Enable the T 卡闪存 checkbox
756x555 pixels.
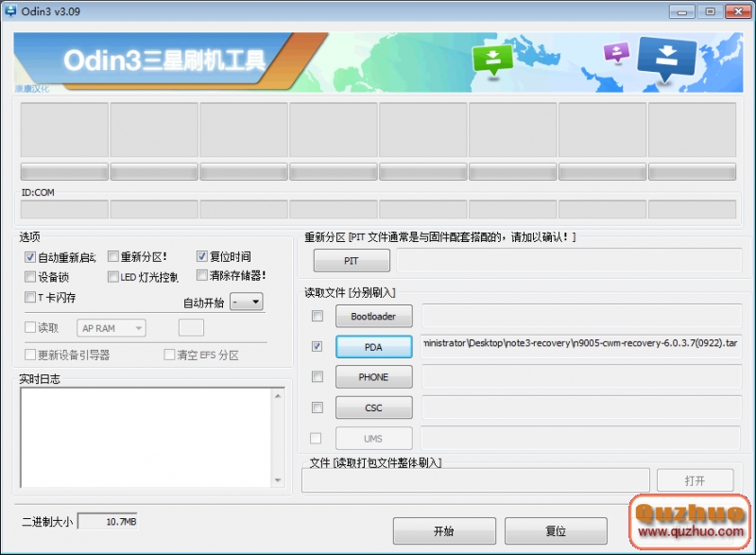click(x=30, y=297)
